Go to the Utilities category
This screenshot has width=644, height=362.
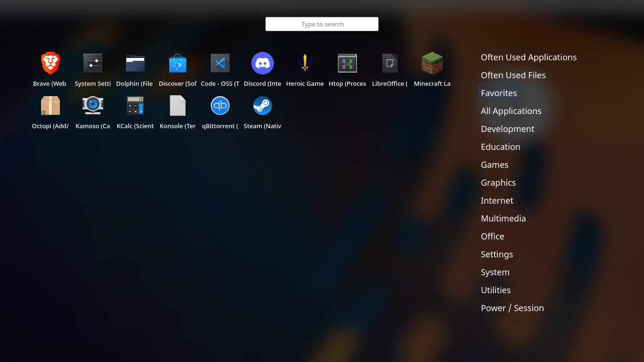click(x=495, y=290)
